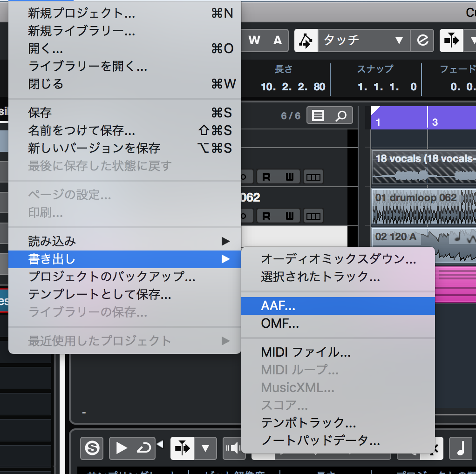Toggle read automation R on vocals track
Image resolution: width=476 pixels, height=474 pixels.
tap(266, 177)
